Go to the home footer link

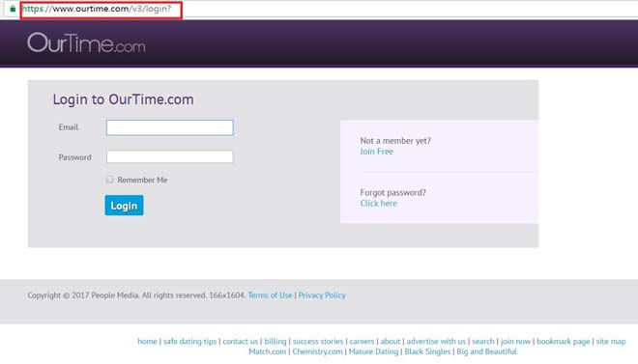(147, 341)
